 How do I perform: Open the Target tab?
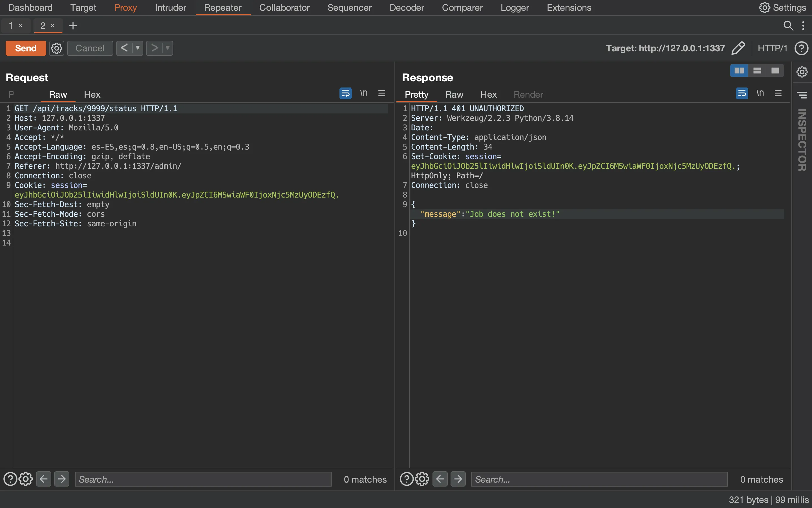(83, 7)
